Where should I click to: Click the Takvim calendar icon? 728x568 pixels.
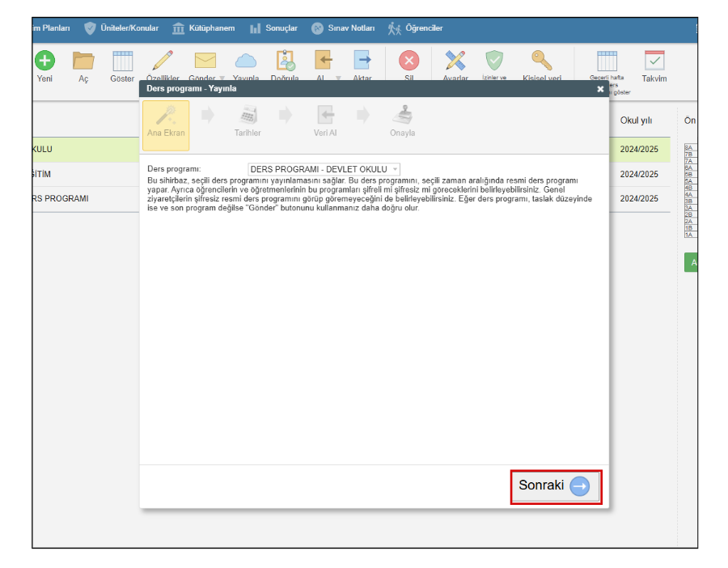(x=654, y=61)
